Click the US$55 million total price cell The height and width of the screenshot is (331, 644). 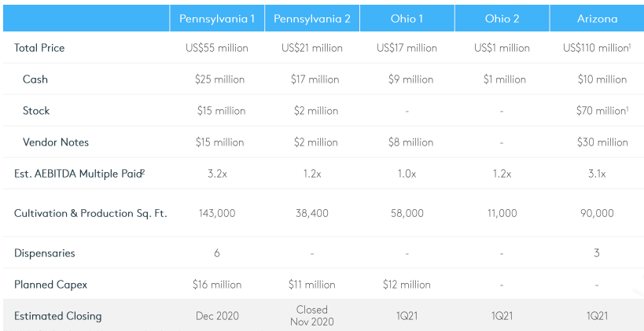click(216, 48)
